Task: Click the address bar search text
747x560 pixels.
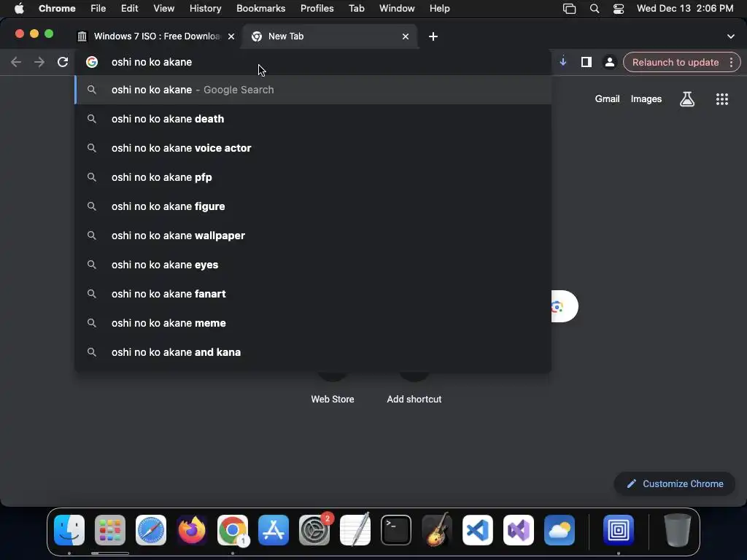Action: tap(152, 62)
